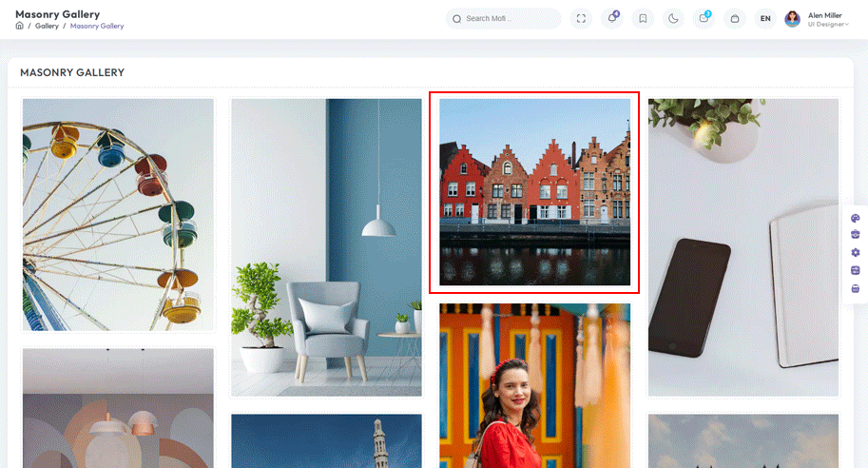The image size is (868, 468).
Task: Click Masonry Gallery breadcrumb link
Action: pos(97,26)
